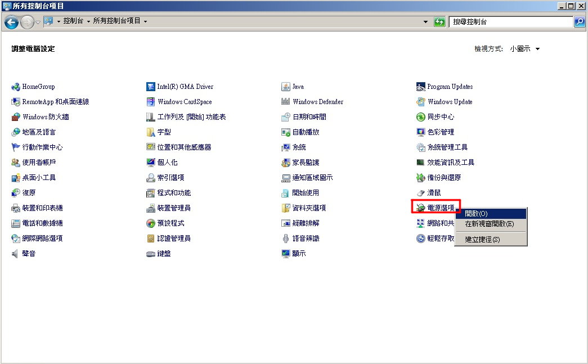This screenshot has width=588, height=364.
Task: Select the 電源選項 item
Action: point(436,207)
